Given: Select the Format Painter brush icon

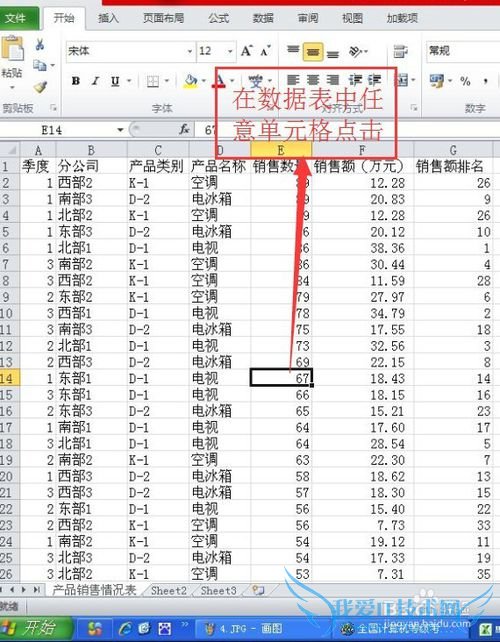Looking at the screenshot, I should click(40, 86).
